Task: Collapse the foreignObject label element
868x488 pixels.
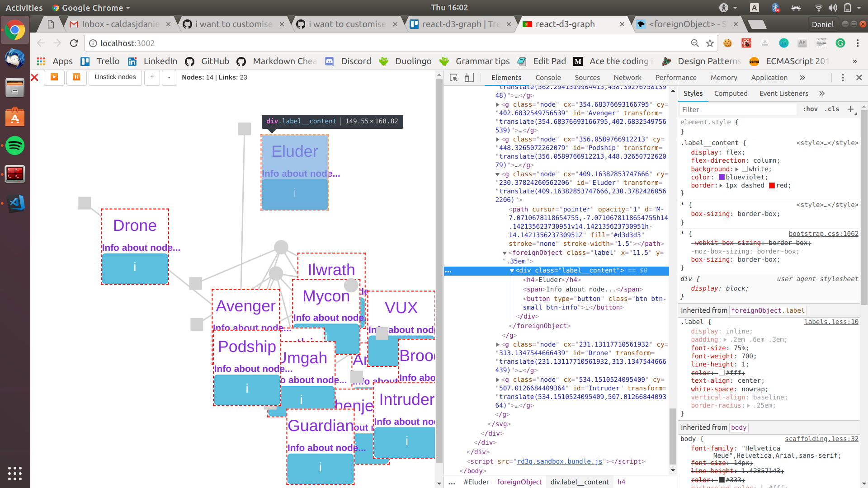Action: pyautogui.click(x=505, y=253)
